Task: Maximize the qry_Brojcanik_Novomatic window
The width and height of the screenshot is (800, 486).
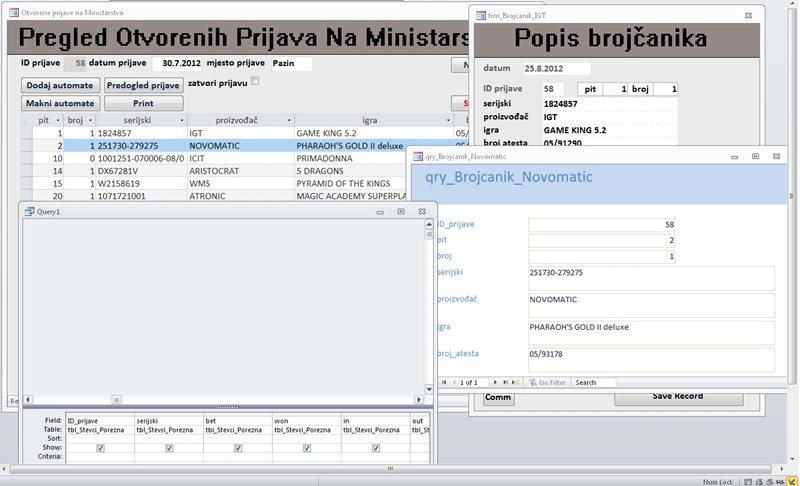Action: pos(756,157)
